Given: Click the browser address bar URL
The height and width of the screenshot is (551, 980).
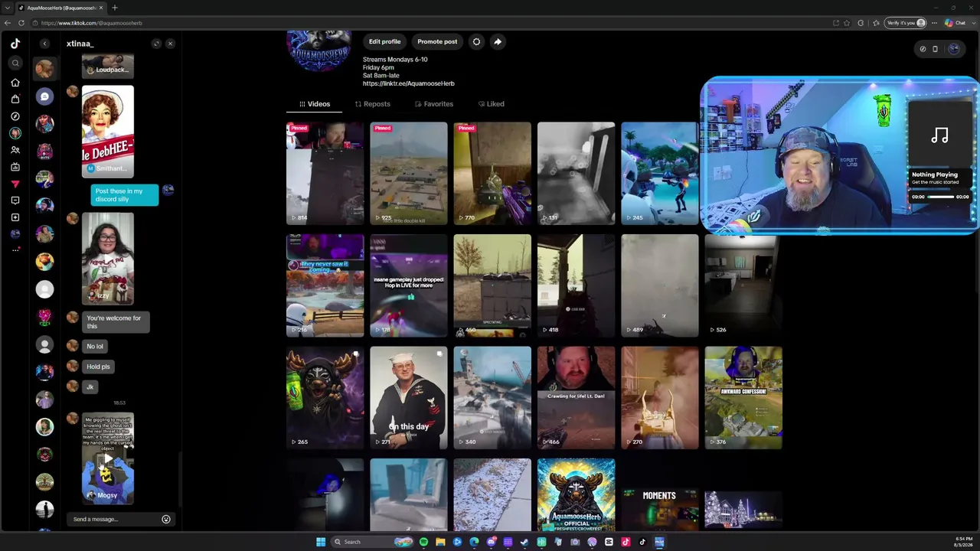Looking at the screenshot, I should (x=92, y=23).
